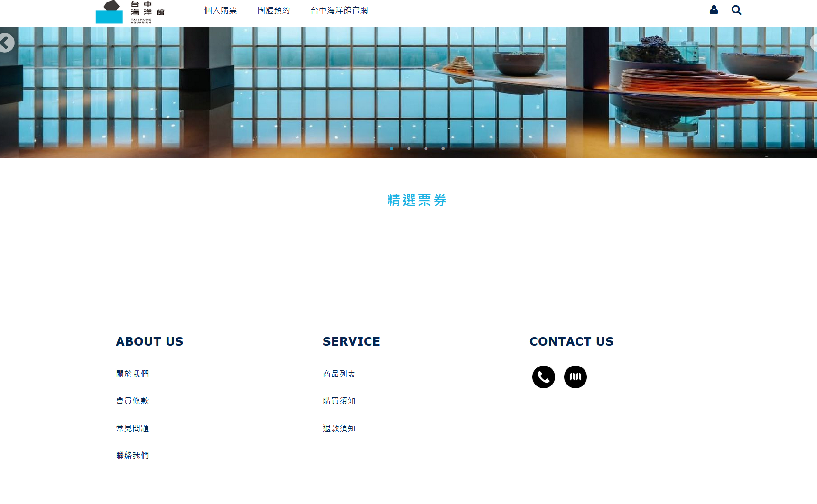Select the fourth carousel indicator dot
The height and width of the screenshot is (504, 817).
[x=443, y=148]
